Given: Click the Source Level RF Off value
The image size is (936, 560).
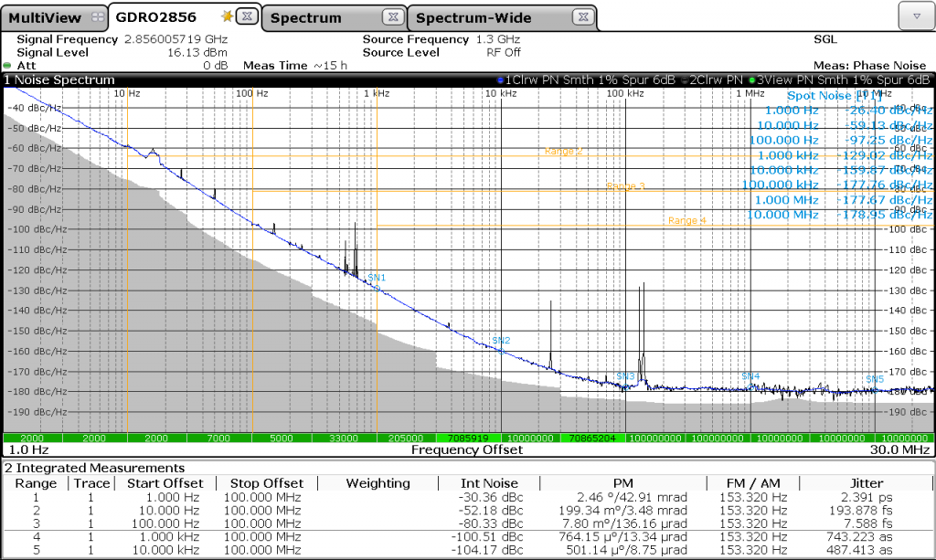Looking at the screenshot, I should click(x=504, y=52).
